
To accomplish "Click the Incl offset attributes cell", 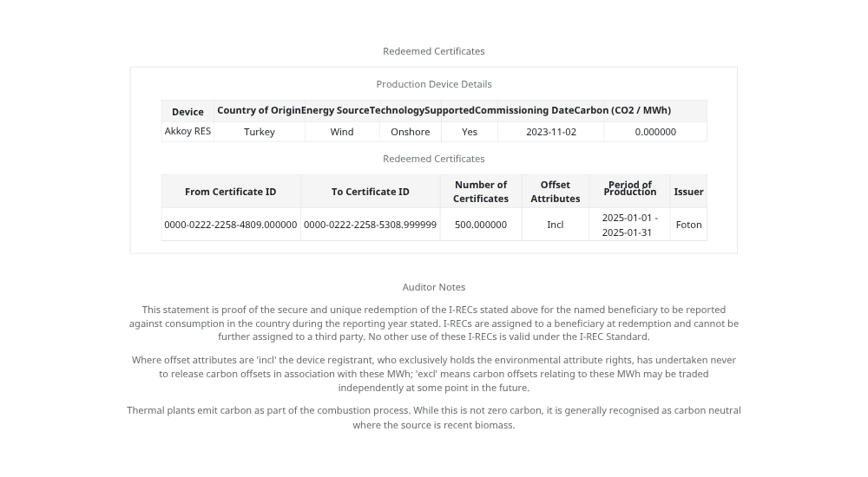I will [555, 225].
